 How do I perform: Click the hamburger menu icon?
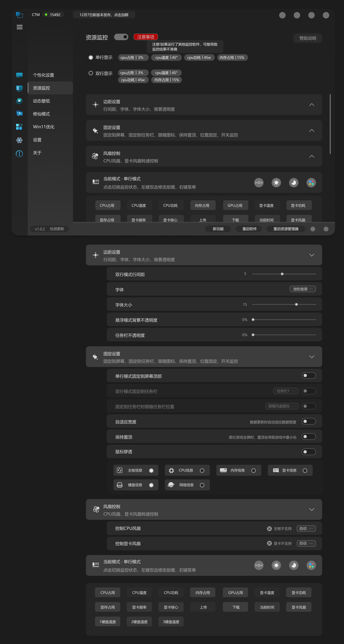tap(19, 27)
